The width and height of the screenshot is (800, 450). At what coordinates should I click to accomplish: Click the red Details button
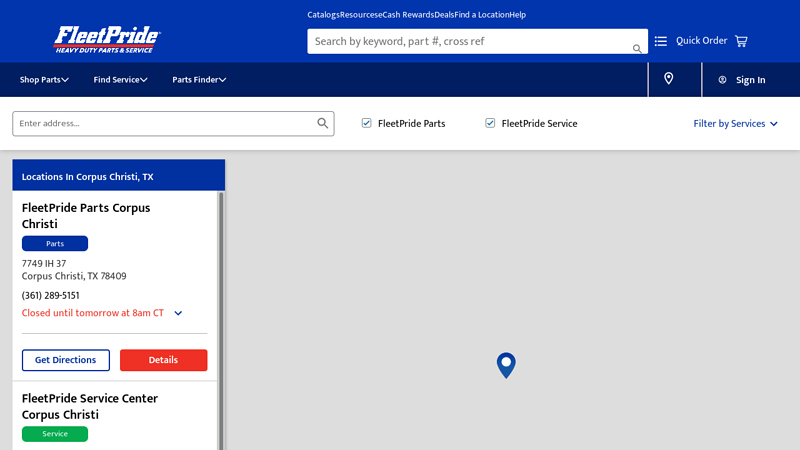pos(163,360)
